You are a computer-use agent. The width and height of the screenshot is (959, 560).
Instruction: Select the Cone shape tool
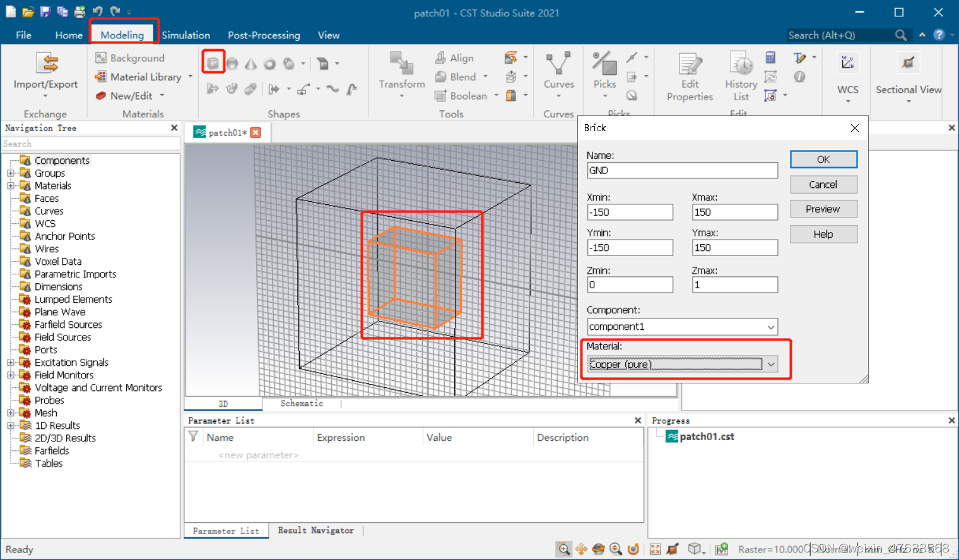pyautogui.click(x=250, y=64)
